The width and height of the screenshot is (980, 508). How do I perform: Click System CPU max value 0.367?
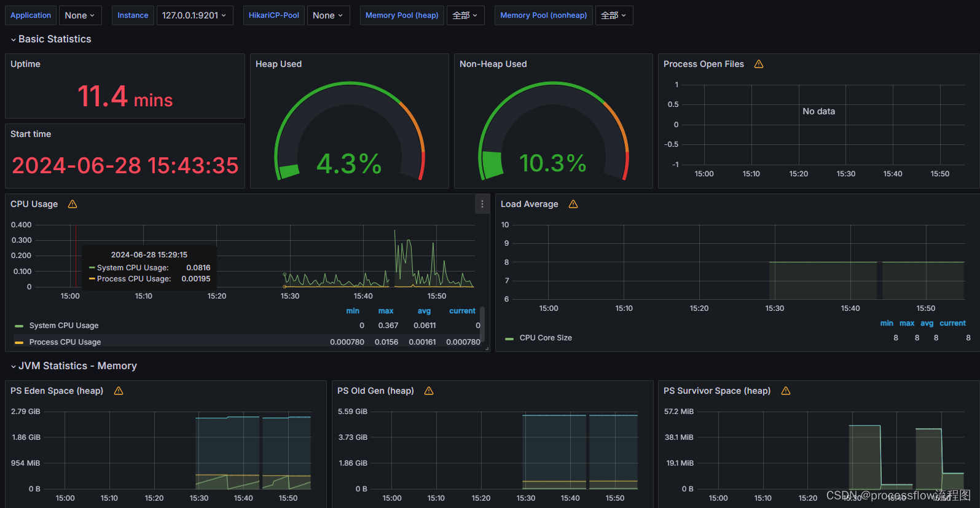pyautogui.click(x=388, y=326)
